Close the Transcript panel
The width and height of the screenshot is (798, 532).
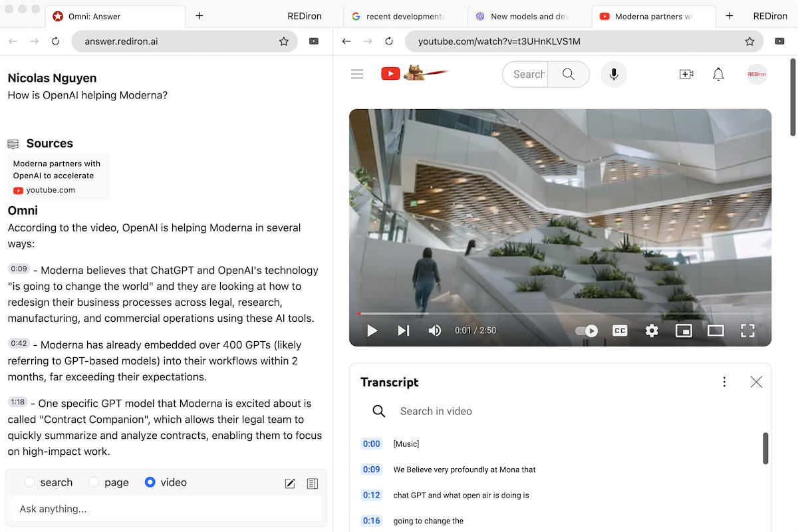click(x=756, y=382)
